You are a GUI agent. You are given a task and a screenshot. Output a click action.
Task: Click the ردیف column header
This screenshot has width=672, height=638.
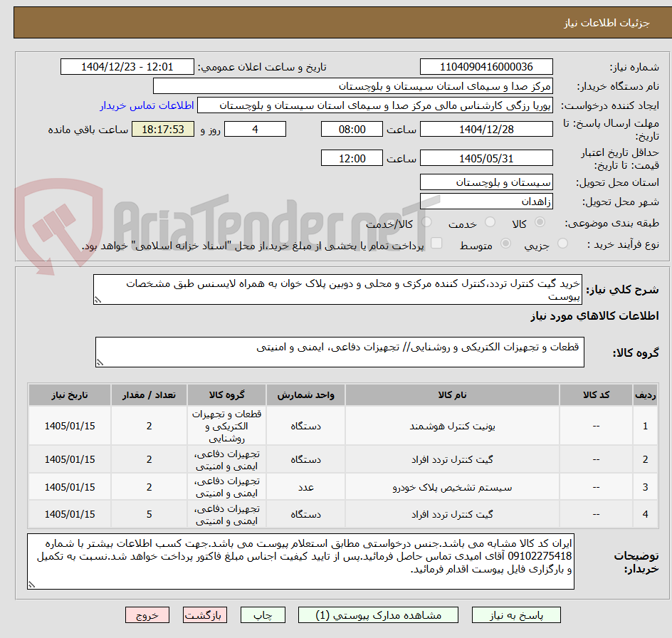[646, 395]
